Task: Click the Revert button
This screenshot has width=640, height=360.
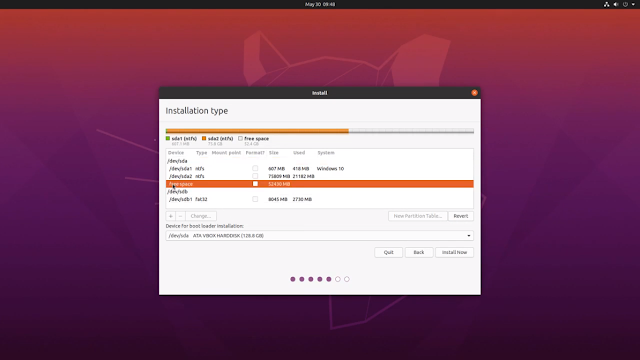Action: coord(461,216)
